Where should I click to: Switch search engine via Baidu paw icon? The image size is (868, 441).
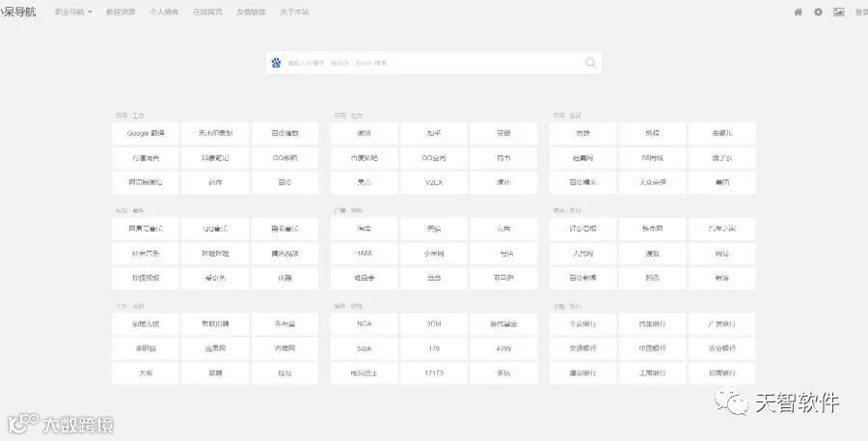276,63
